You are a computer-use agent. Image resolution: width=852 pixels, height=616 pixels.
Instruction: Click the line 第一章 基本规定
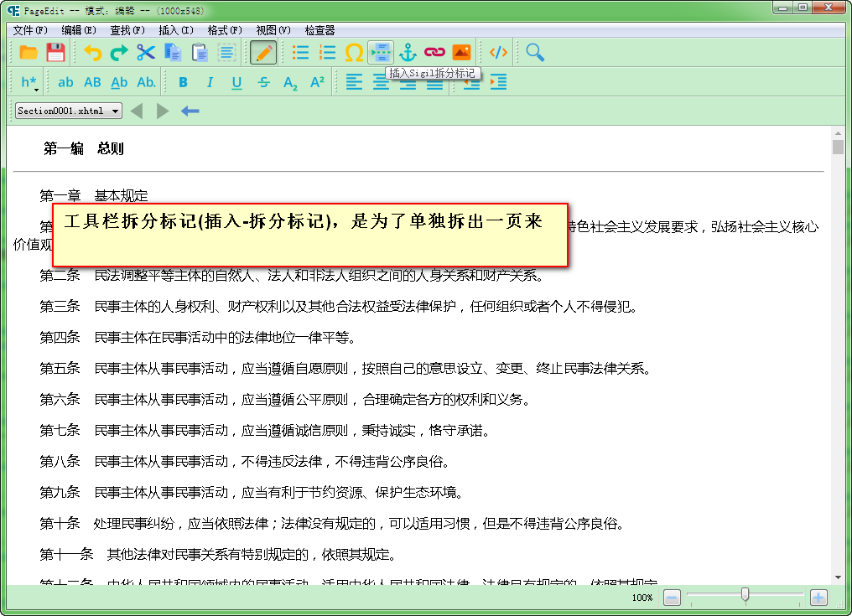pos(93,195)
